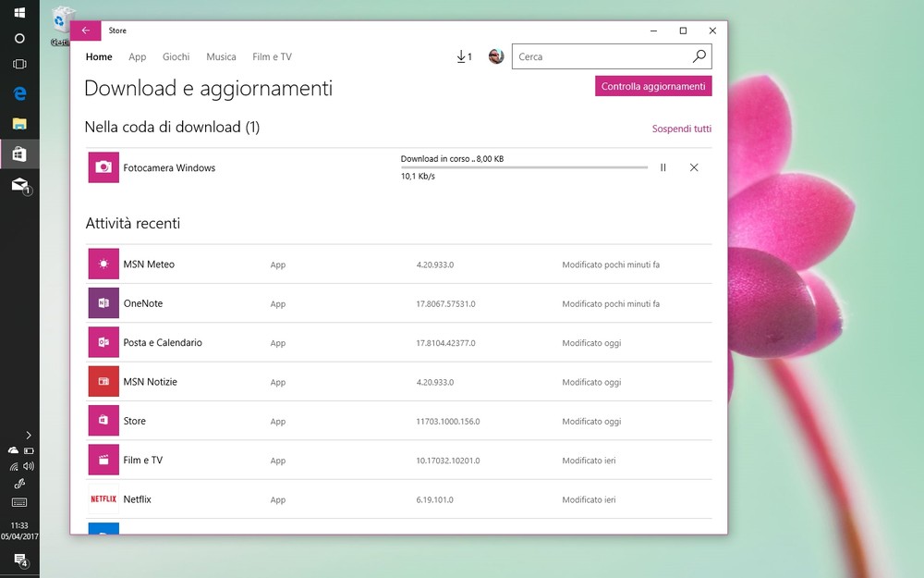
Task: Switch to the Home tab
Action: point(99,56)
